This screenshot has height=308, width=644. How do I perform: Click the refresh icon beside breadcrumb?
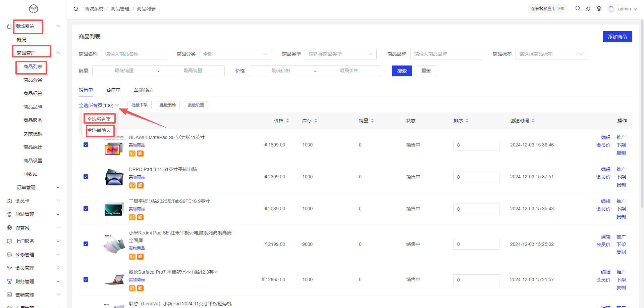point(76,9)
